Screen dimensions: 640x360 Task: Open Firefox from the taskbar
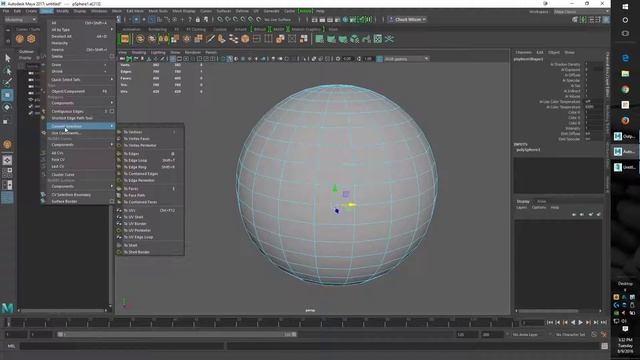625,120
